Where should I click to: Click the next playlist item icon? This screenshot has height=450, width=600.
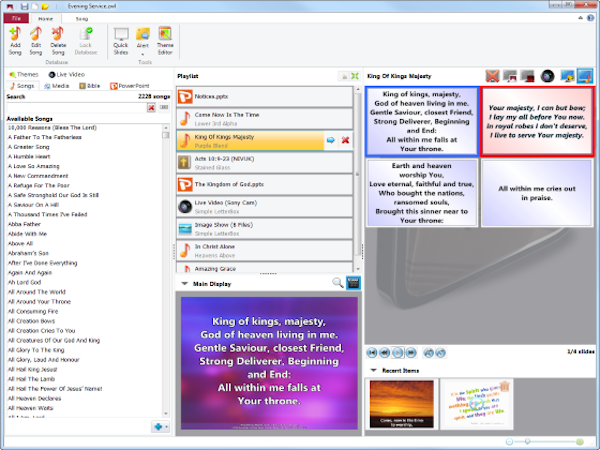point(441,352)
